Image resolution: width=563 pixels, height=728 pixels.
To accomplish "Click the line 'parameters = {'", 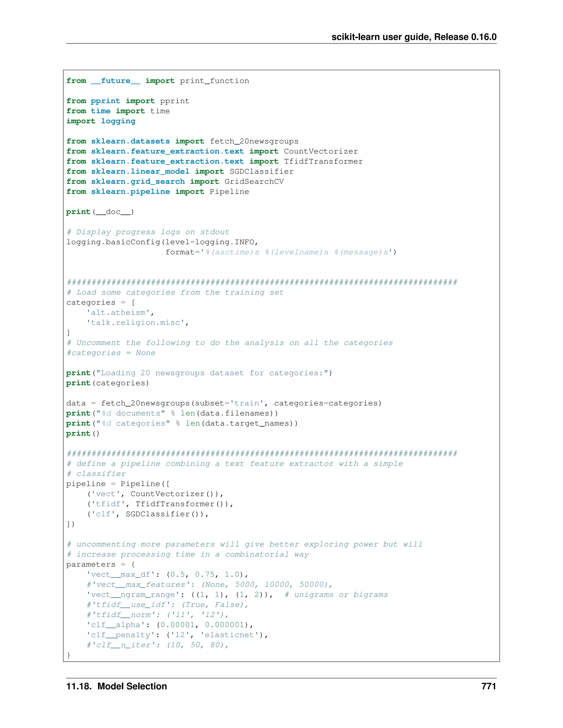I will point(100,565).
